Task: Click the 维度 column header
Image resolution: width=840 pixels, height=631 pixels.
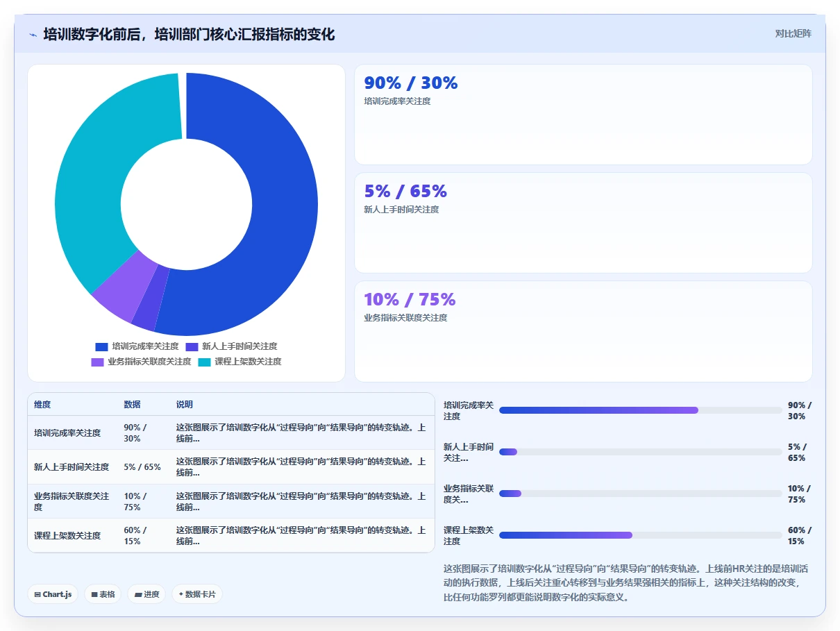Action: point(42,405)
